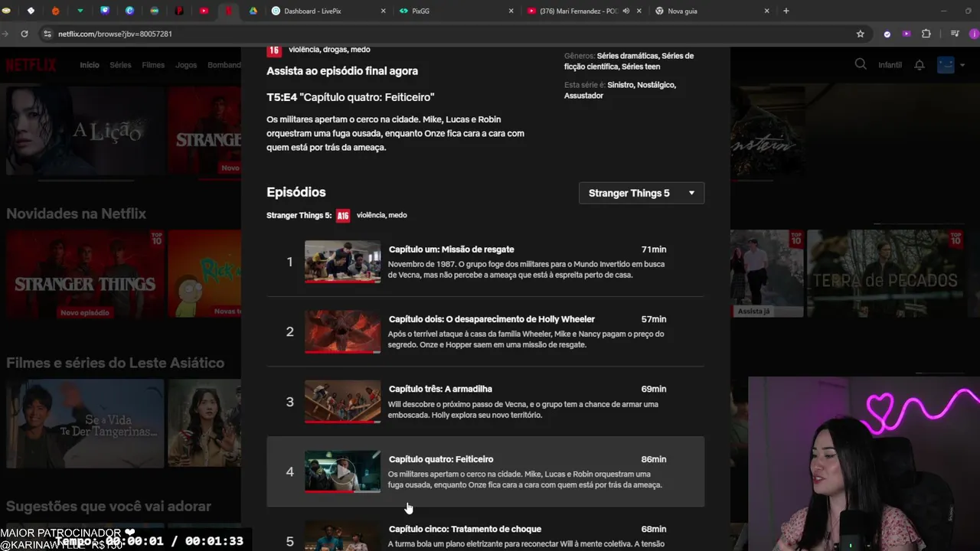Close the Nova guia tab
Viewport: 980px width, 551px height.
pyautogui.click(x=766, y=11)
